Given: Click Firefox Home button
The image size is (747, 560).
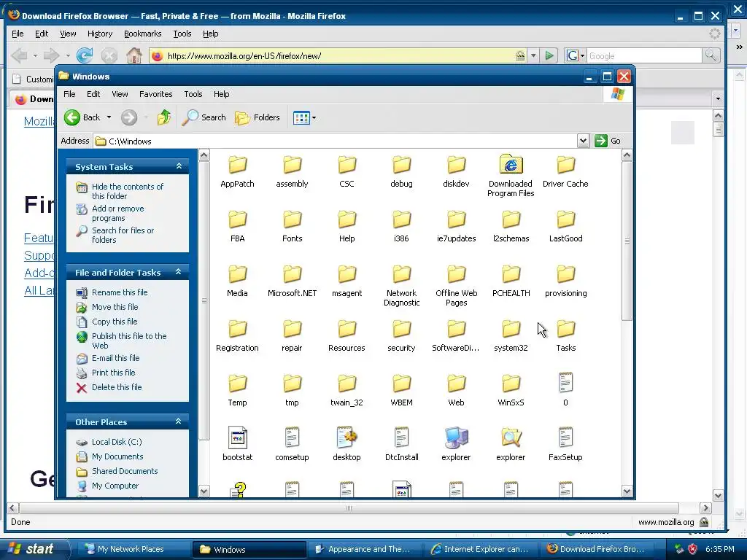Looking at the screenshot, I should (x=134, y=55).
